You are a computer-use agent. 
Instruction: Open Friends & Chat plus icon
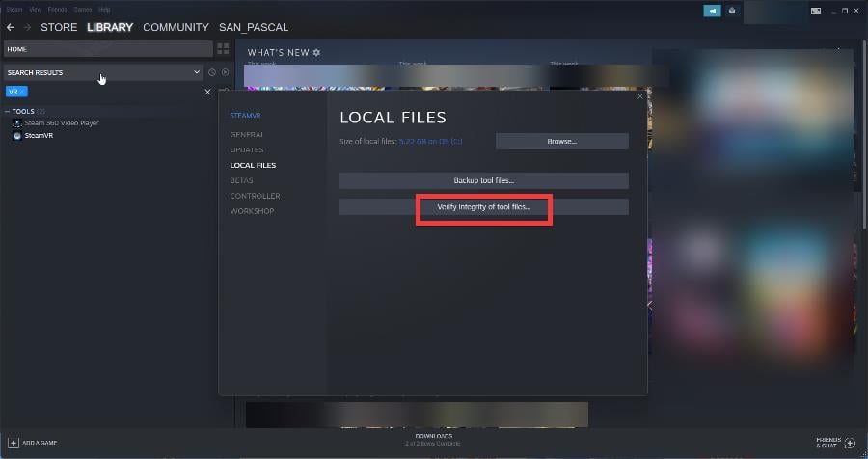tap(851, 443)
